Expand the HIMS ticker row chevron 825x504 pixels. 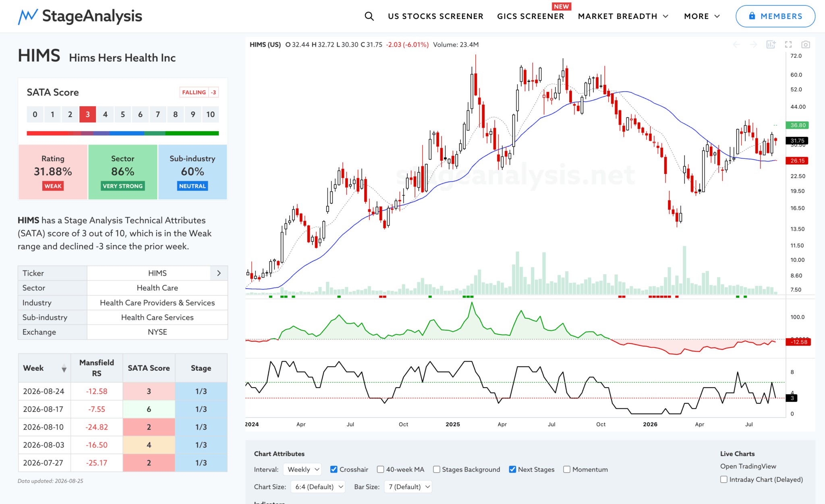pos(219,273)
